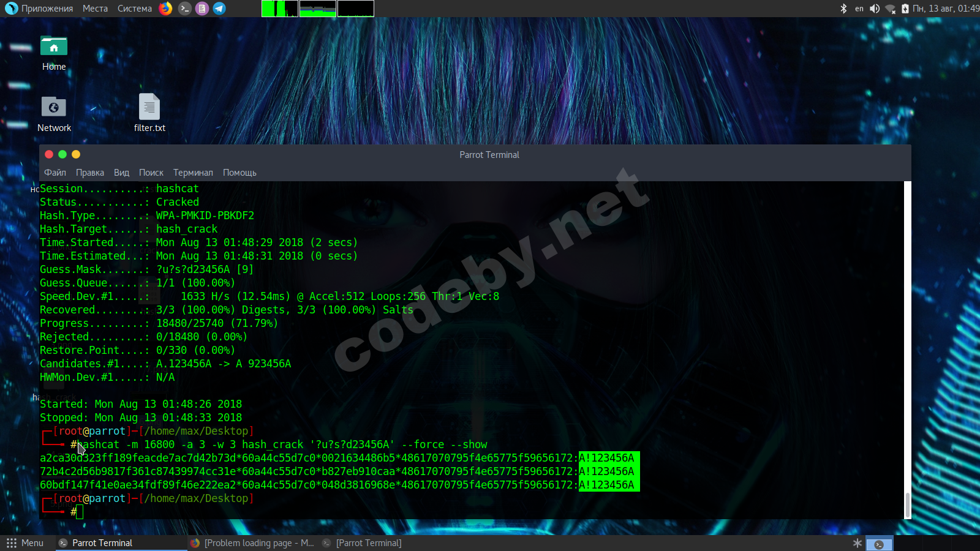Select the filter.txt desktop file

pyautogui.click(x=149, y=113)
